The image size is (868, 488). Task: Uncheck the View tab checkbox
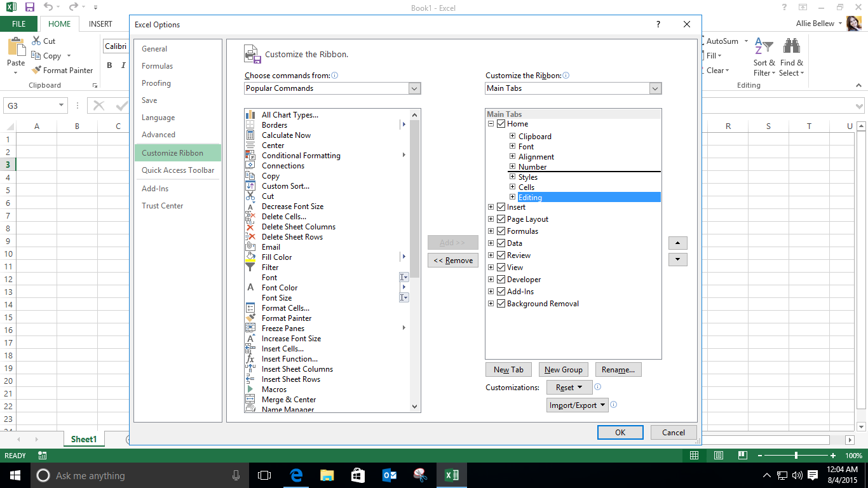501,268
